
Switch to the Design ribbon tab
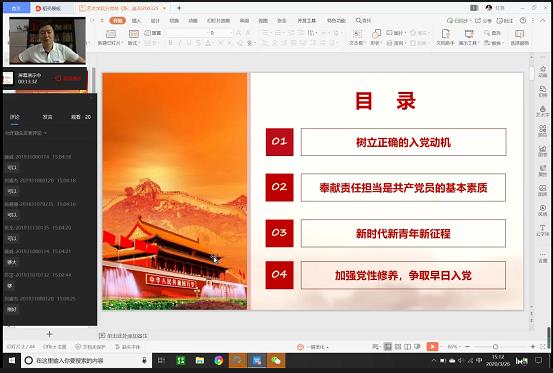point(155,20)
